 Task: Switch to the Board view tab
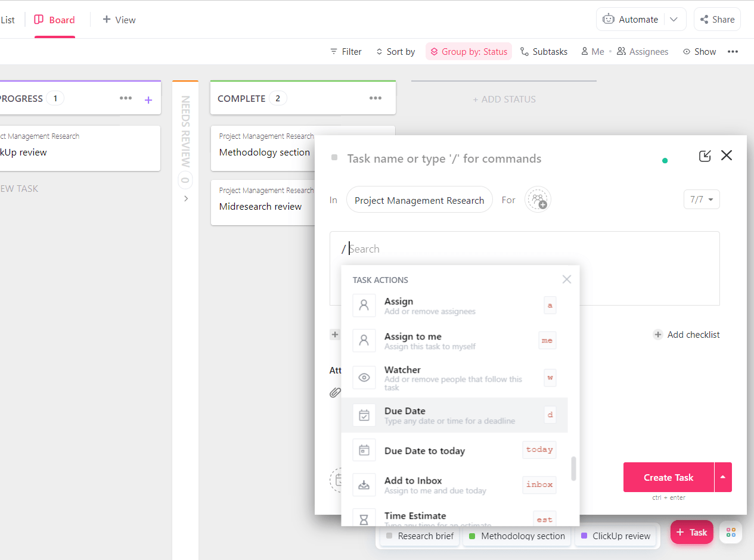(55, 20)
